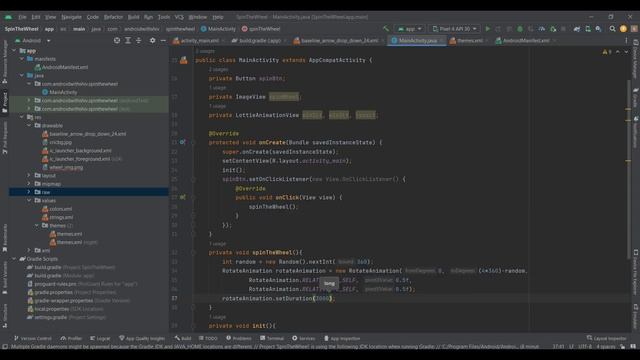Click MainActivity in the breadcrumb bar

(218, 29)
